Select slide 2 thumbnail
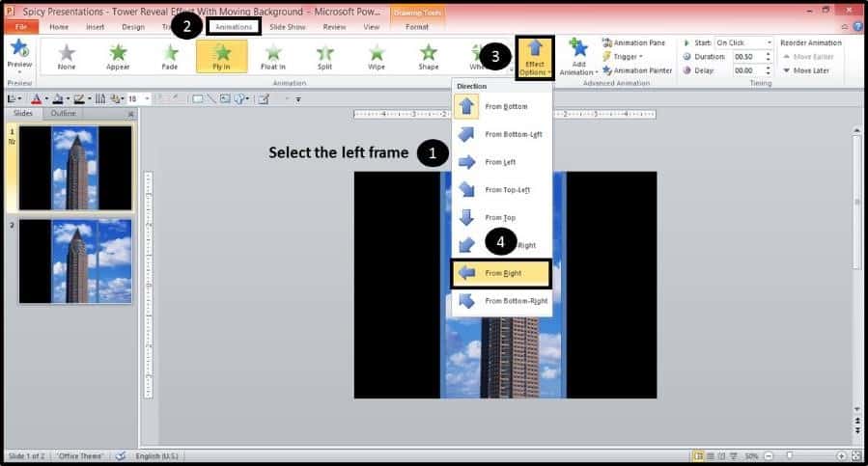 (x=75, y=261)
